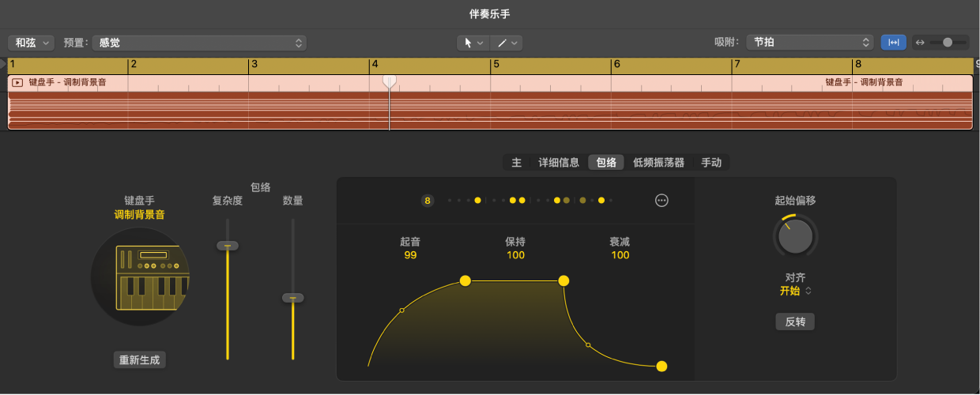The height and width of the screenshot is (395, 980).
Task: Open the 和弦 dropdown
Action: click(x=32, y=43)
